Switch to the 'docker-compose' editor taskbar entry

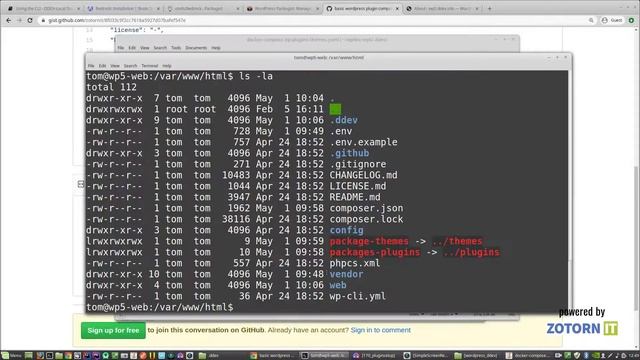(x=529, y=356)
